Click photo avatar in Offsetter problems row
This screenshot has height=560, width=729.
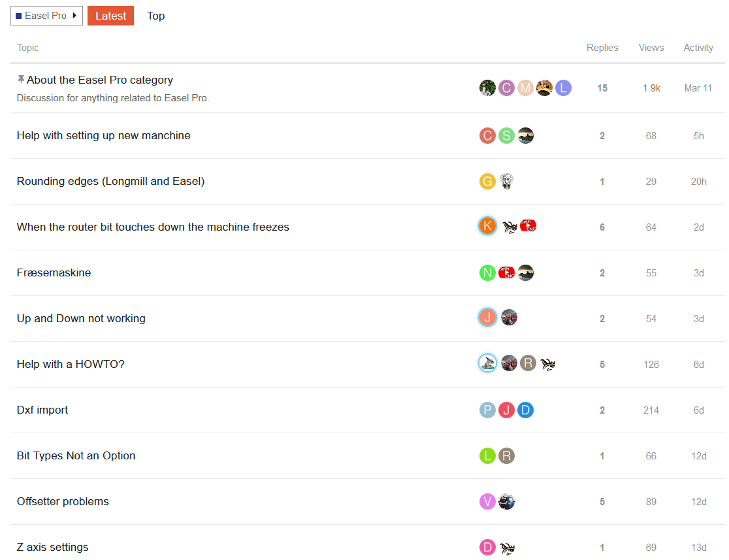[506, 501]
